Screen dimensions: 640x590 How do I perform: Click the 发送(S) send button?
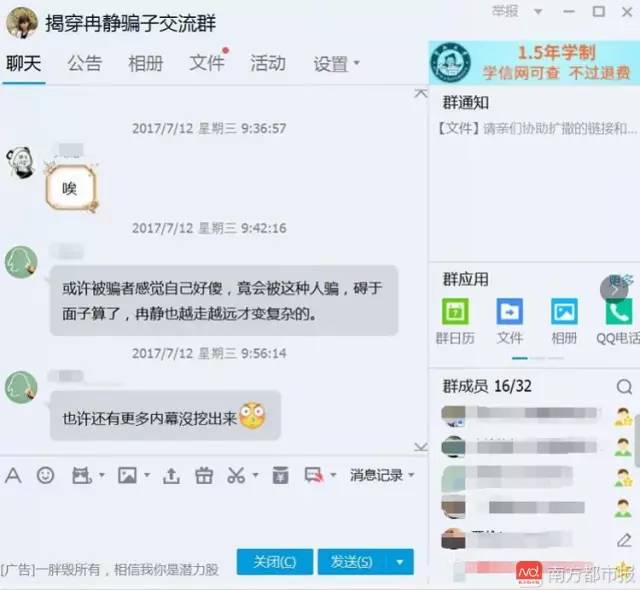pyautogui.click(x=351, y=562)
